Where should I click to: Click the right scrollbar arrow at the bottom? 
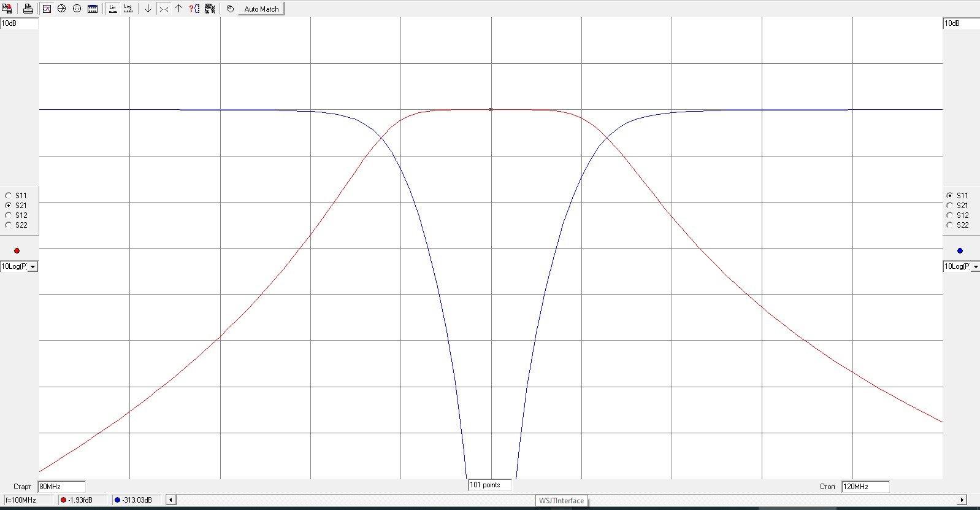pos(962,500)
